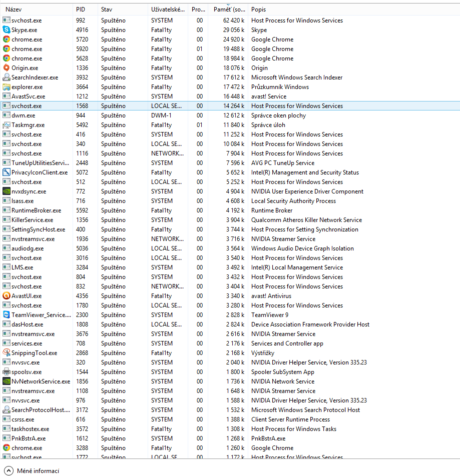Click the Chrome icon for PID 5628
The height and width of the screenshot is (476, 460).
(x=7, y=58)
